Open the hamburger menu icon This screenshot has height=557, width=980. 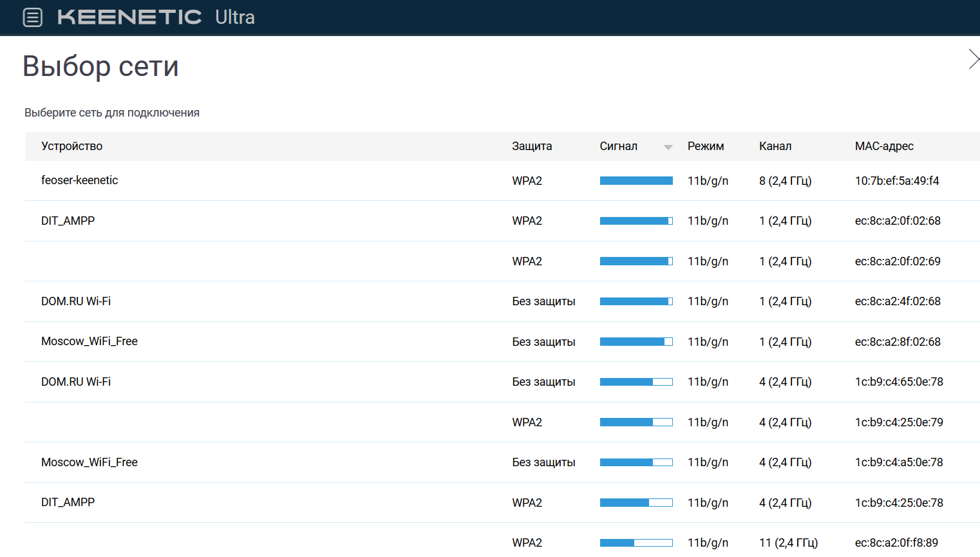[33, 17]
